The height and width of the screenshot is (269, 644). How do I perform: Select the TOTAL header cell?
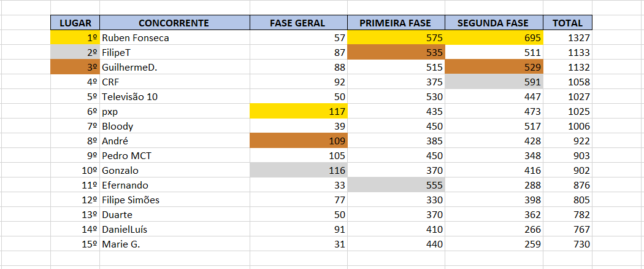(x=567, y=23)
